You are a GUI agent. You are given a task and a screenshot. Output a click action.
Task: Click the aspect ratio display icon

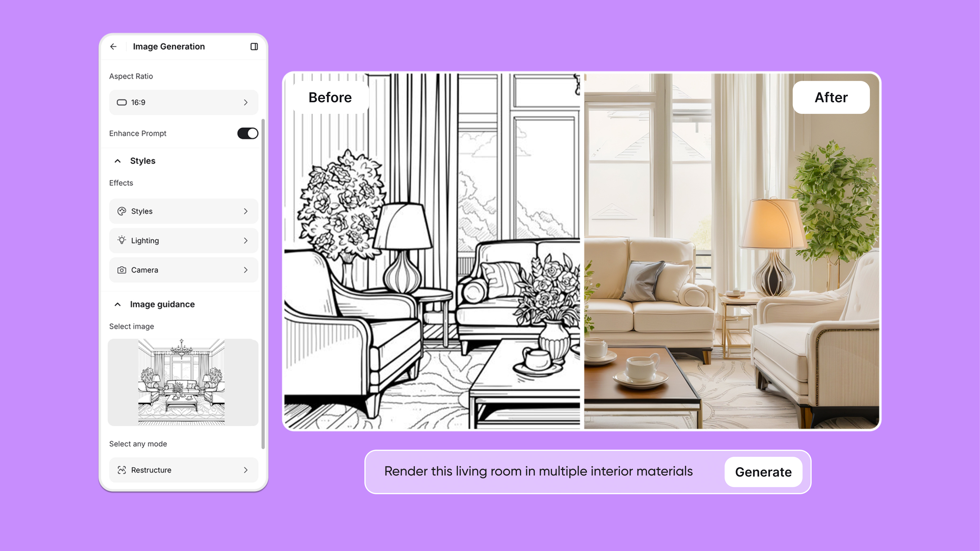pos(122,102)
